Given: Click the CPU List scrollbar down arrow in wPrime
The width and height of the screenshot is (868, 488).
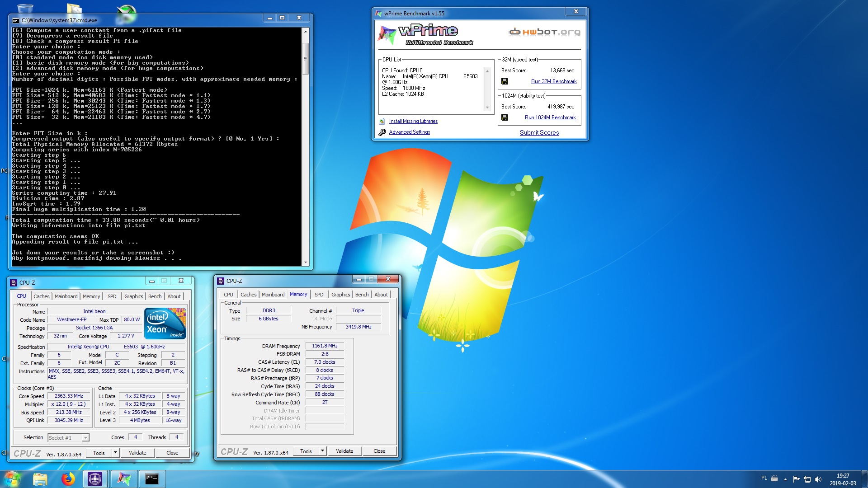Looking at the screenshot, I should 487,108.
